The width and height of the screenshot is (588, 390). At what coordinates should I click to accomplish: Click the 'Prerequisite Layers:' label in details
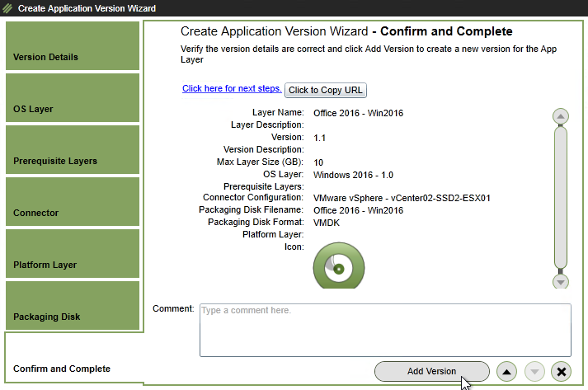(x=264, y=186)
